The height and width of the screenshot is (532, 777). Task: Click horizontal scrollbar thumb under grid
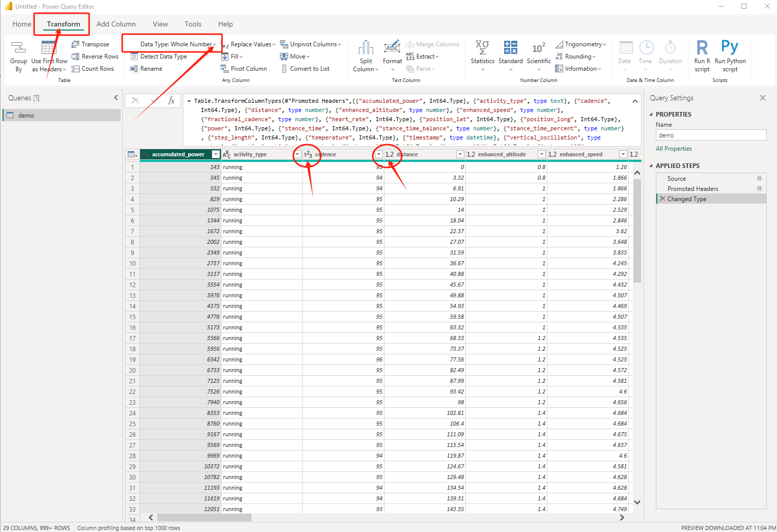tap(204, 517)
